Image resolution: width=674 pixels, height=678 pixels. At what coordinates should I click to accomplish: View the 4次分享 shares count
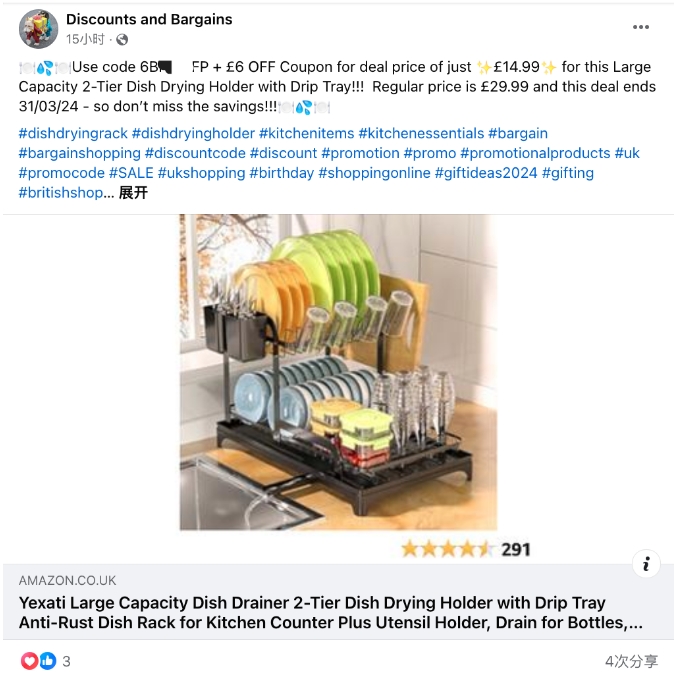coord(631,661)
